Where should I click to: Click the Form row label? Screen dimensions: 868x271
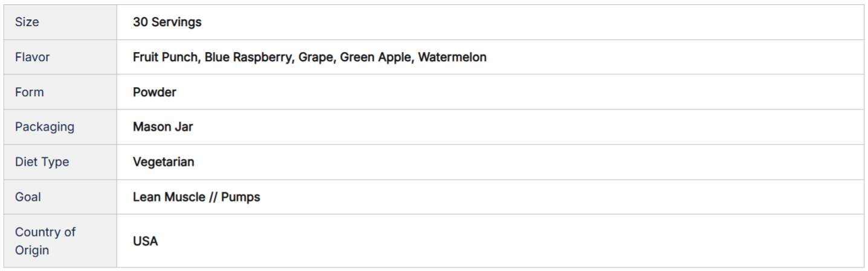[x=29, y=93]
